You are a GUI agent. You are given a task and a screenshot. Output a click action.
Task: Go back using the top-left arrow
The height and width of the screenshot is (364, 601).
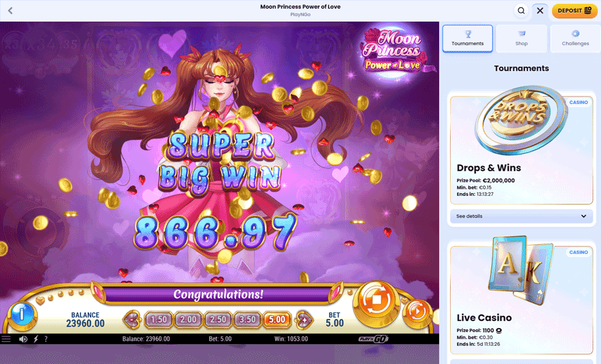coord(10,11)
